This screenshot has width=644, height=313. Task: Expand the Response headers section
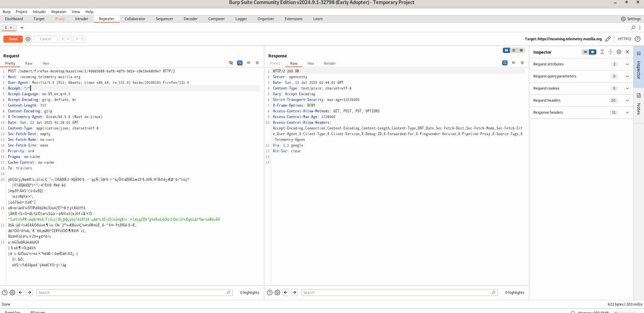627,112
